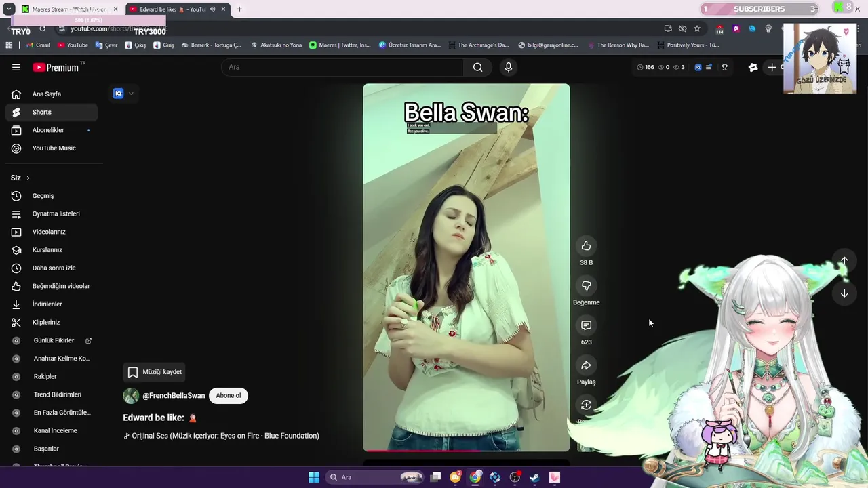Image resolution: width=868 pixels, height=488 pixels.
Task: Open comments showing 623
Action: [587, 325]
